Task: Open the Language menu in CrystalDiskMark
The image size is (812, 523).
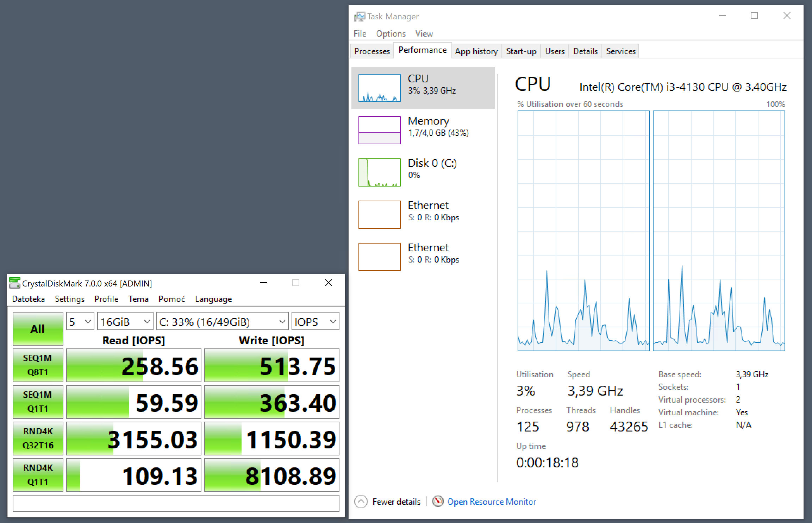Action: [213, 299]
